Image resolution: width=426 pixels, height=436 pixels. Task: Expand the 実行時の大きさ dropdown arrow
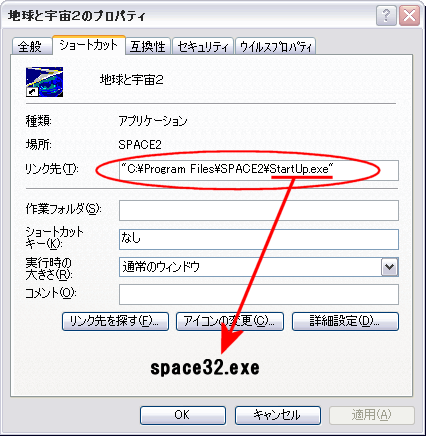[x=389, y=267]
